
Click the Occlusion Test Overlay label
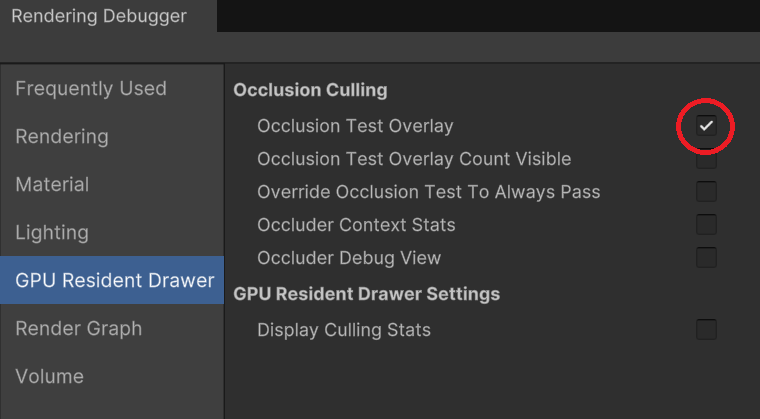click(x=355, y=126)
